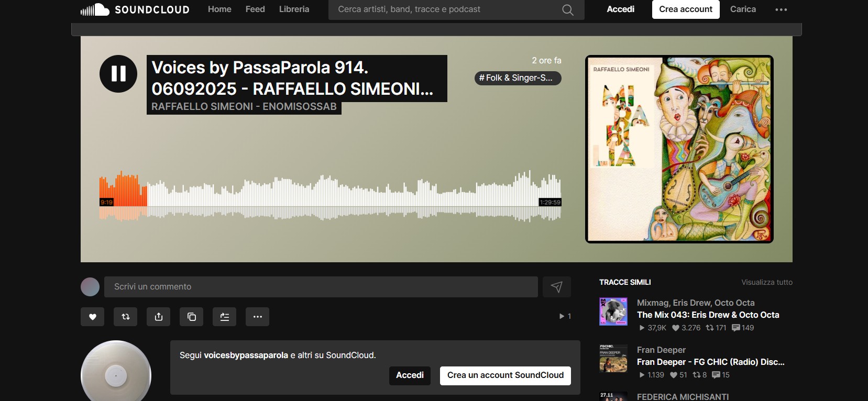868x401 pixels.
Task: Like the track with heart icon
Action: pyautogui.click(x=93, y=317)
